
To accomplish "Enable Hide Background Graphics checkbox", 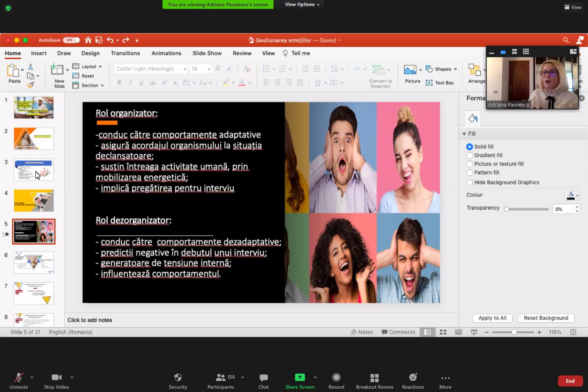I will 470,182.
